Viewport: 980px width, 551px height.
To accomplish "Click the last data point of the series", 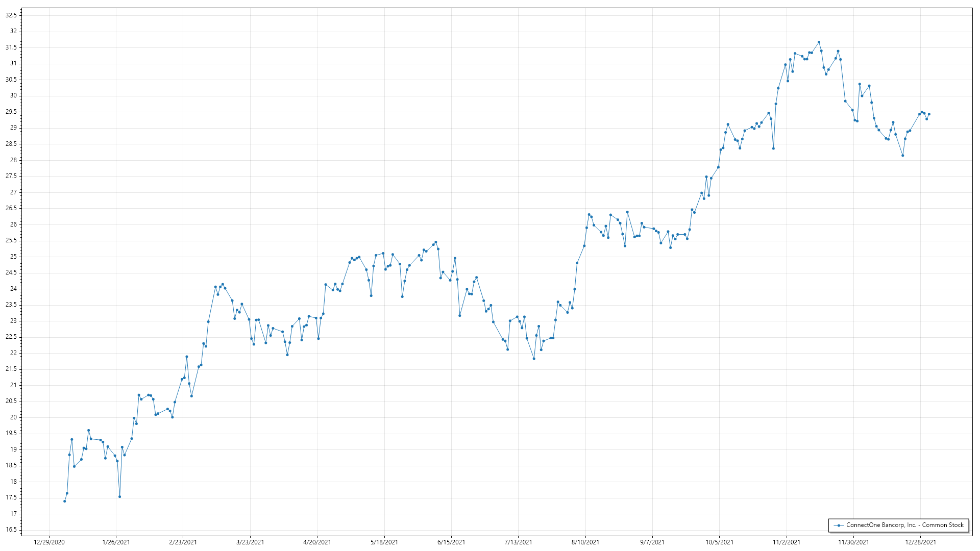I will point(929,114).
